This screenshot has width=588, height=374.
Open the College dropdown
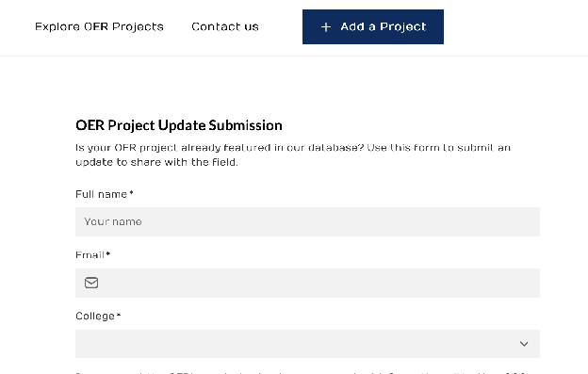coord(307,344)
